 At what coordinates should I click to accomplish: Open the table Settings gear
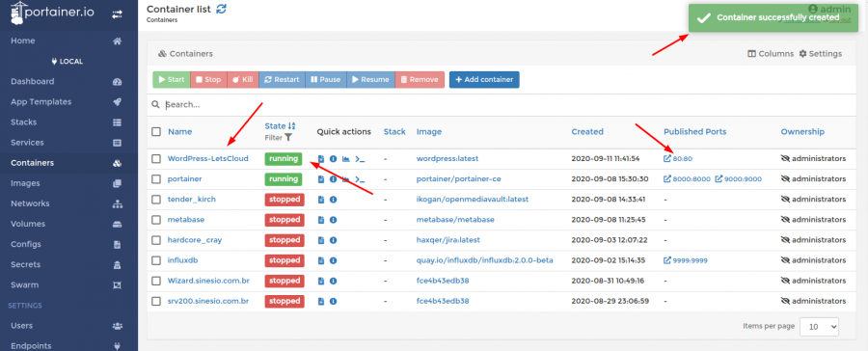tap(821, 54)
